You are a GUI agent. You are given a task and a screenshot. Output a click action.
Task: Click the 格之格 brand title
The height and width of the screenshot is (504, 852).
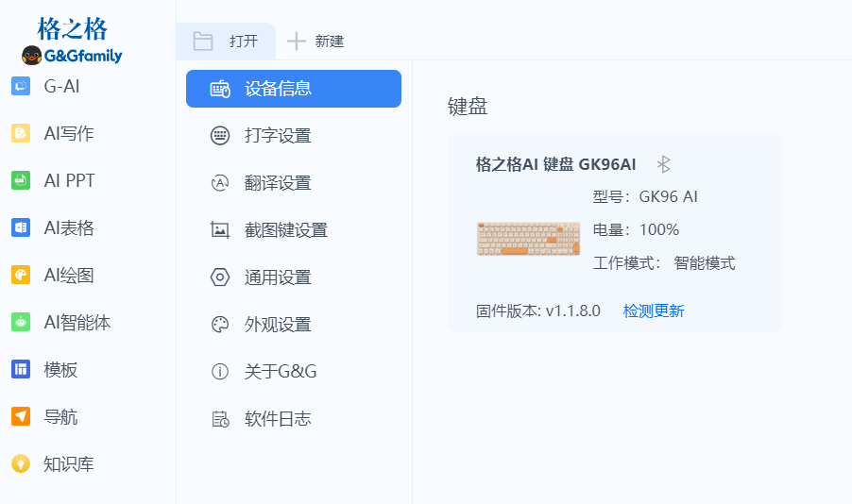pyautogui.click(x=73, y=28)
